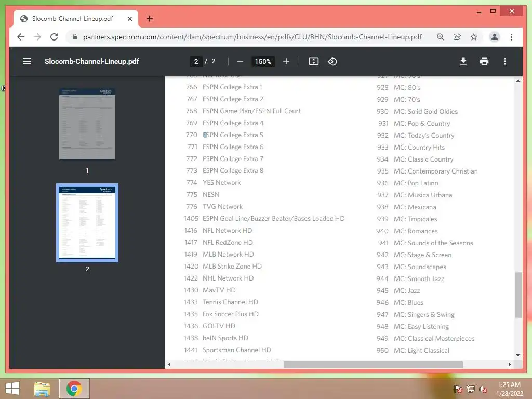The height and width of the screenshot is (399, 532).
Task: Click "Sportsman Channel HD" text
Action: pos(237,350)
